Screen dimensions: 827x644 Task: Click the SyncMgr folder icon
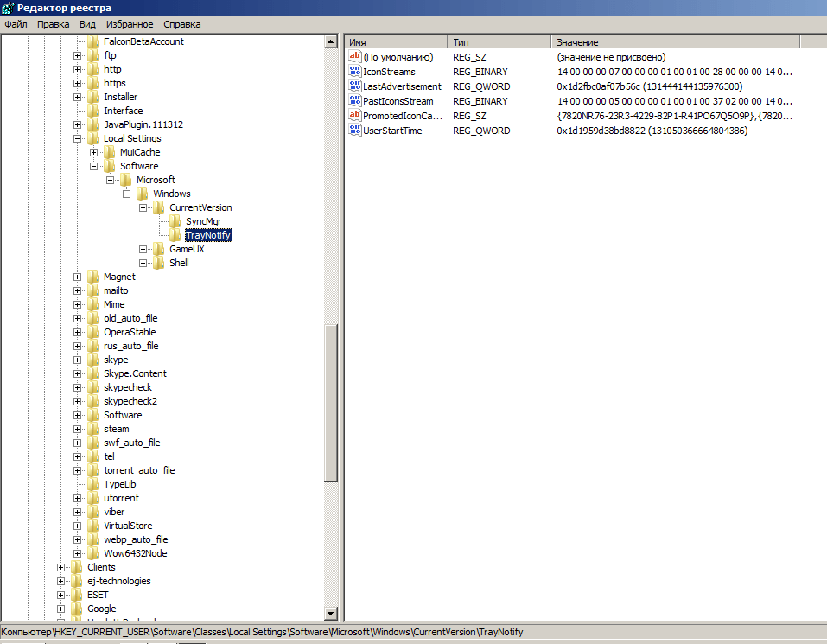click(x=176, y=221)
